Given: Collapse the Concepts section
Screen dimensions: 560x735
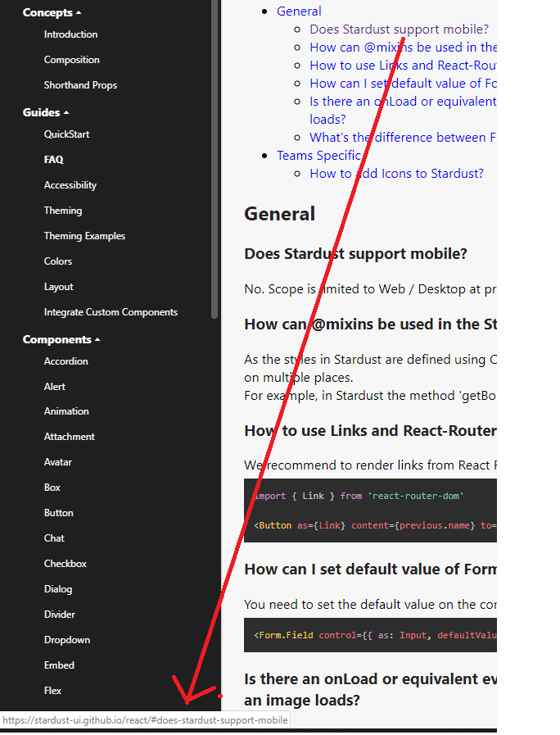Looking at the screenshot, I should [x=52, y=12].
